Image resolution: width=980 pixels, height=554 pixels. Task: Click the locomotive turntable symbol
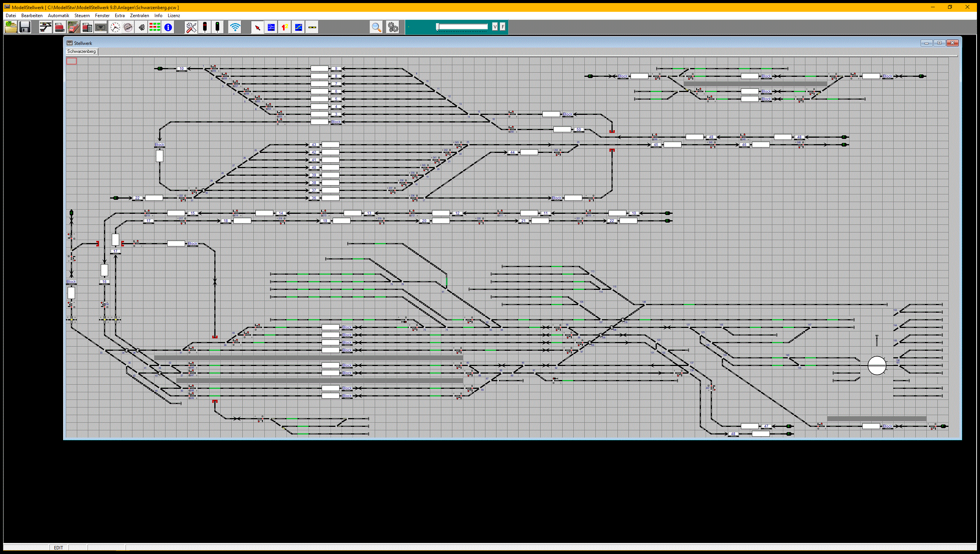(877, 365)
